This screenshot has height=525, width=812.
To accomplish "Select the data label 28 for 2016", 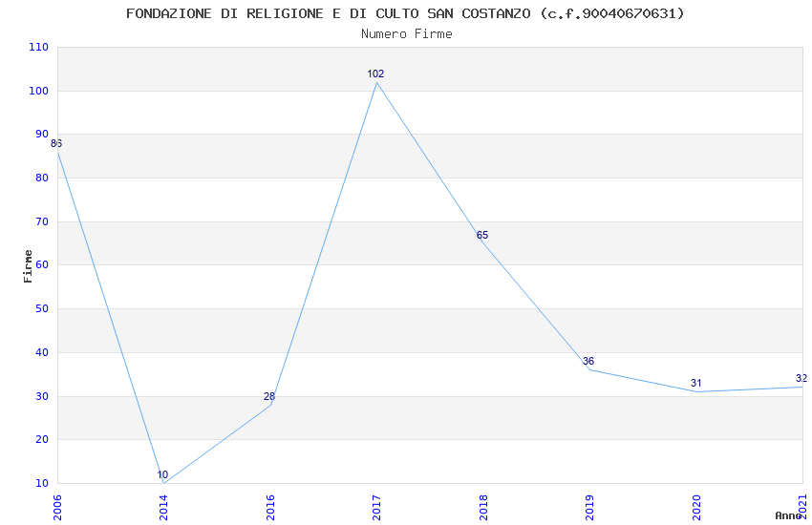I will pyautogui.click(x=269, y=396).
